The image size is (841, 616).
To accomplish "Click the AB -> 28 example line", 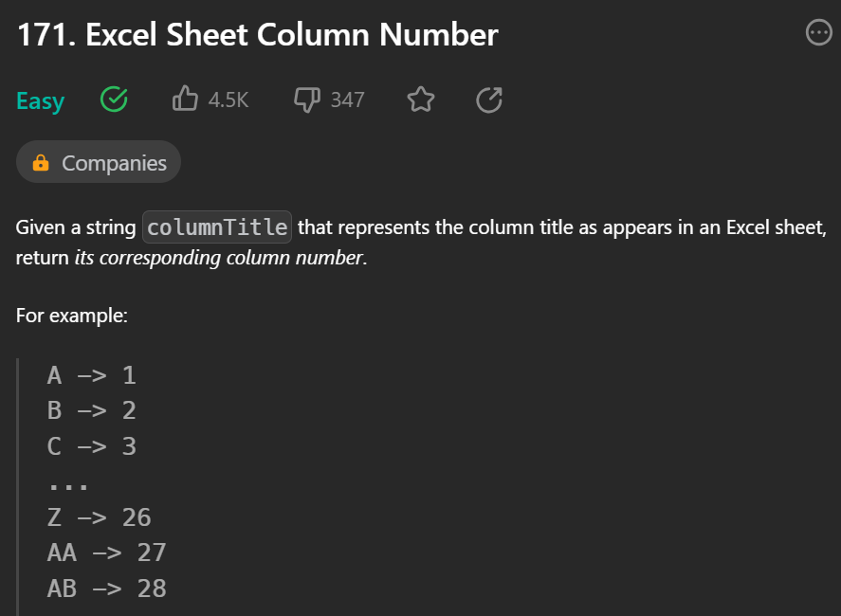I will [106, 589].
